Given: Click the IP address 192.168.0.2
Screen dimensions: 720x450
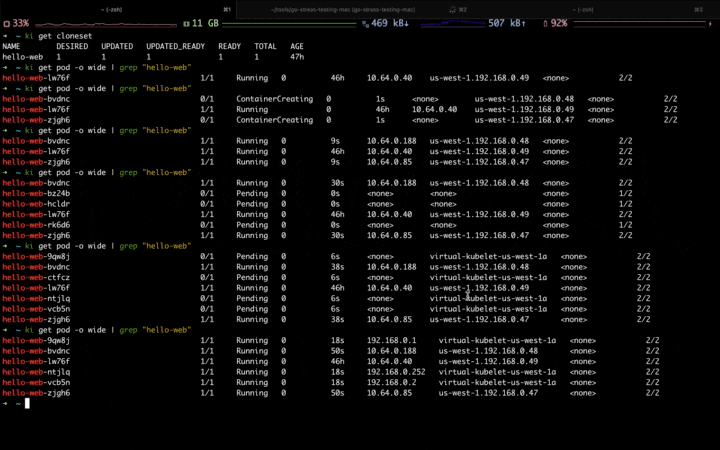Looking at the screenshot, I should (391, 382).
